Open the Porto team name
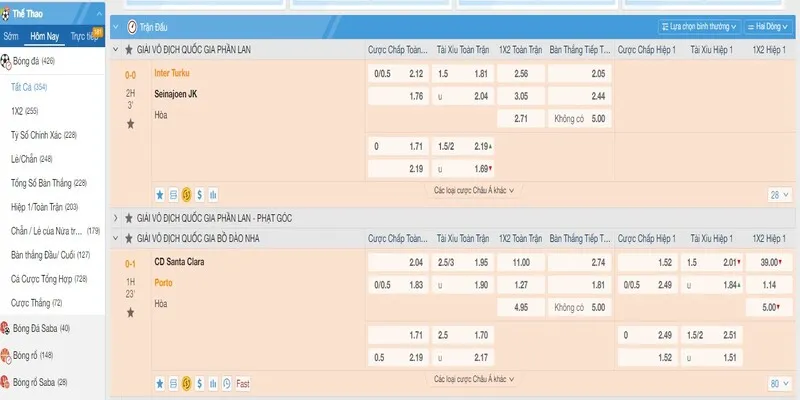The image size is (800, 400). coord(163,283)
